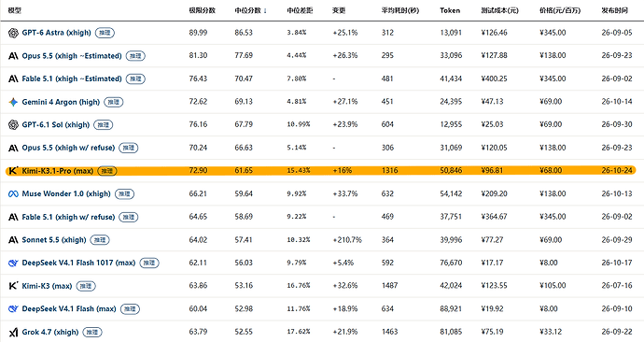Sort by the 中位分数 column header
The width and height of the screenshot is (644, 342).
[x=250, y=10]
